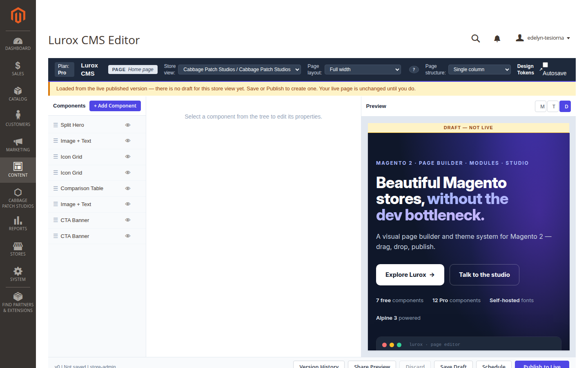Click the user avatar icon
Screen dimensions: 588x368
point(520,38)
